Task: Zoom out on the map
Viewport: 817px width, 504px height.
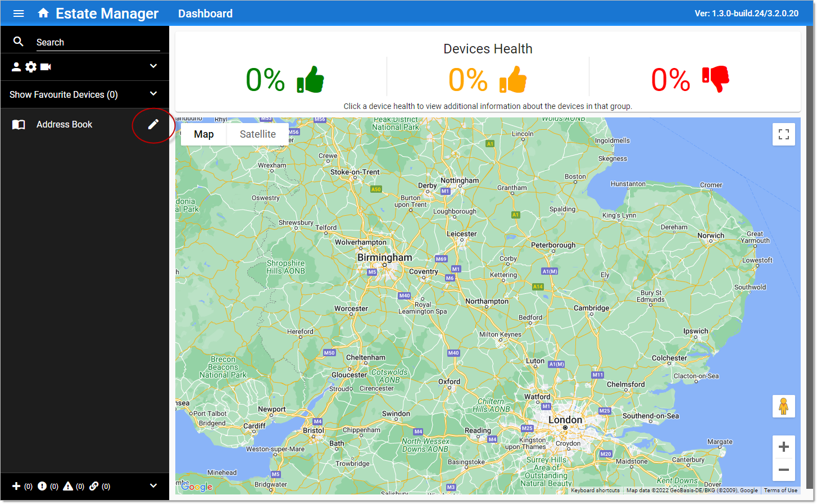Action: click(784, 470)
